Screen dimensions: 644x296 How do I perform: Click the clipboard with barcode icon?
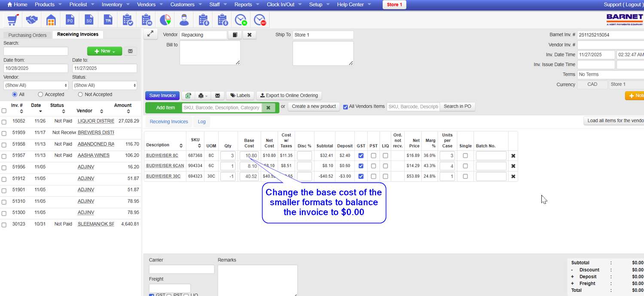click(x=146, y=20)
